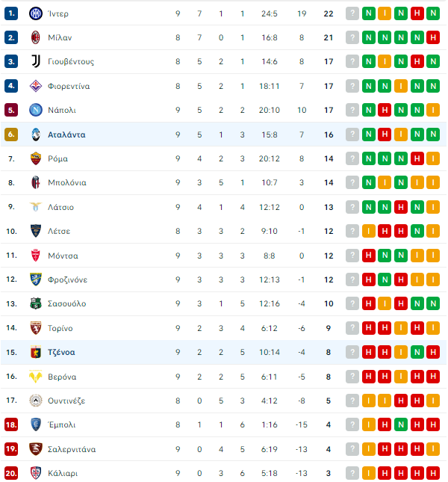Screen dimensions: 448x482
Task: Click the Τζένοα team name
Action: [x=61, y=352]
